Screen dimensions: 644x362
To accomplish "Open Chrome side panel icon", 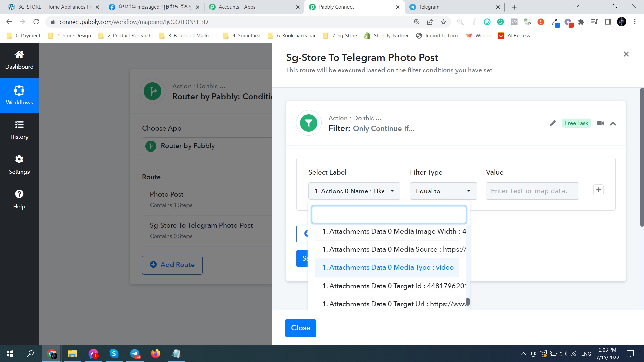I will [x=608, y=22].
